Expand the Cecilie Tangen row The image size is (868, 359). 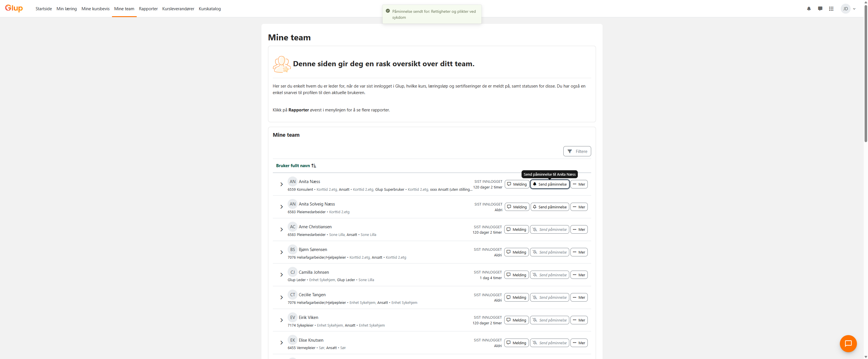[x=281, y=298]
